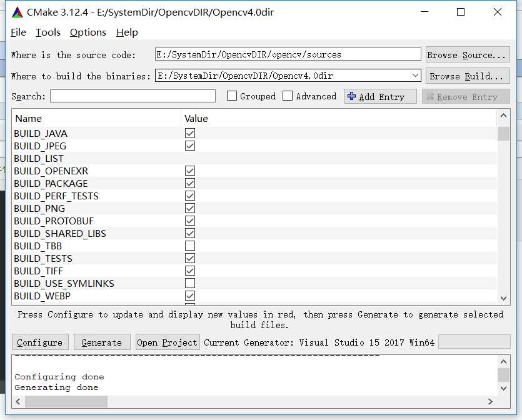Uncheck BUILD_SHARED_LIBS checkbox
Viewport: 522px width, 420px height.
click(190, 233)
